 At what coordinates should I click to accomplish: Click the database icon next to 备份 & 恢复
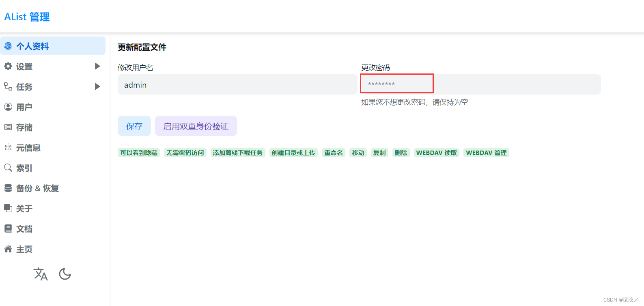[x=8, y=188]
